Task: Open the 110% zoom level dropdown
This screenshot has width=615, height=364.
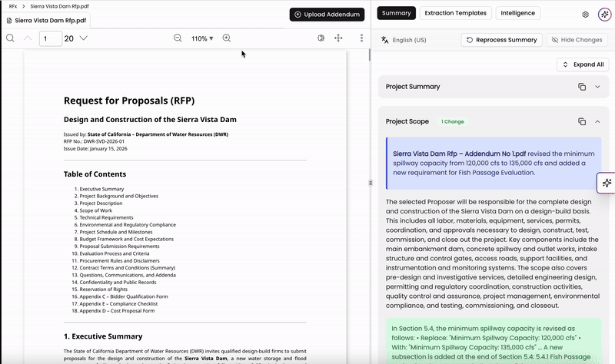Action: pyautogui.click(x=202, y=38)
